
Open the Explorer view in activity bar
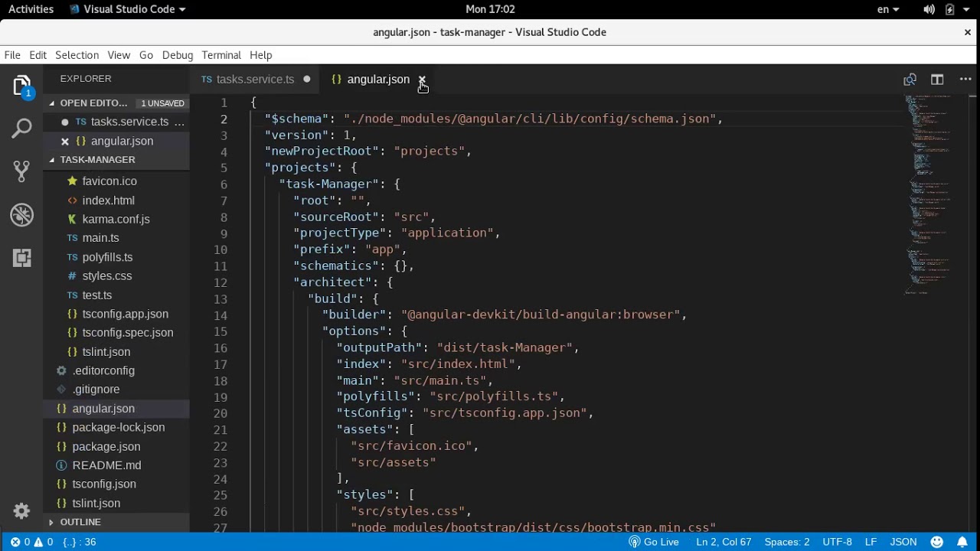tap(21, 86)
